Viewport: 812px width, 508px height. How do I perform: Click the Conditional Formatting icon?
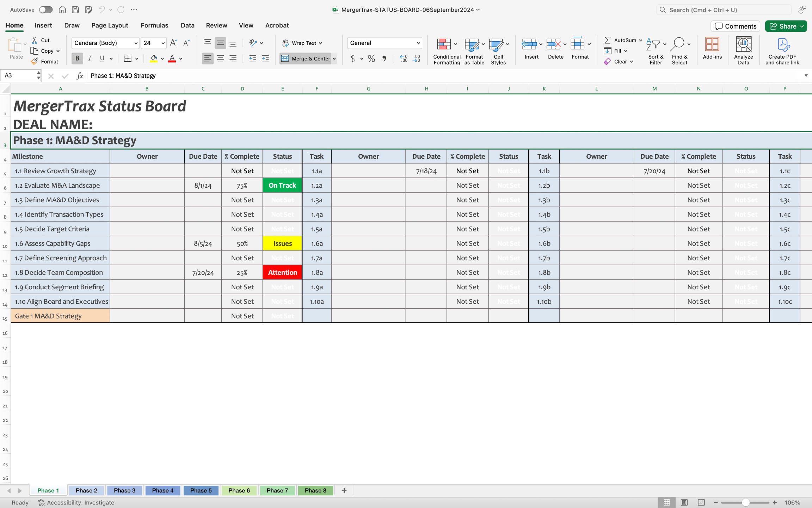tap(444, 44)
